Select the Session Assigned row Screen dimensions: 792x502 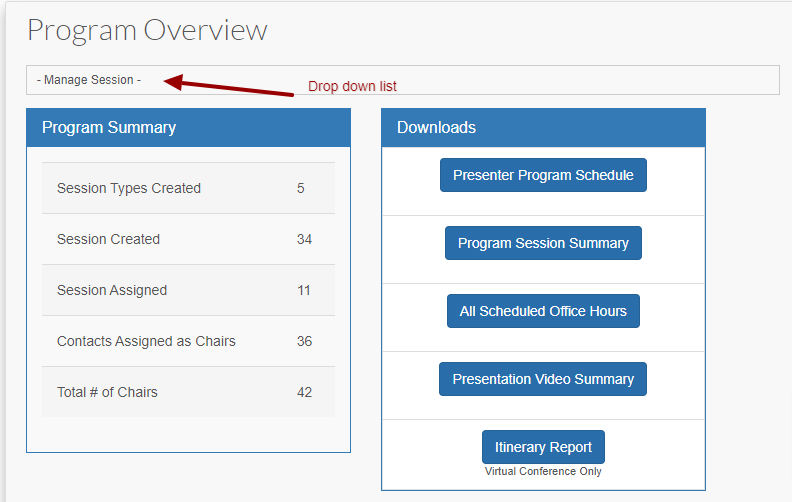(x=188, y=290)
